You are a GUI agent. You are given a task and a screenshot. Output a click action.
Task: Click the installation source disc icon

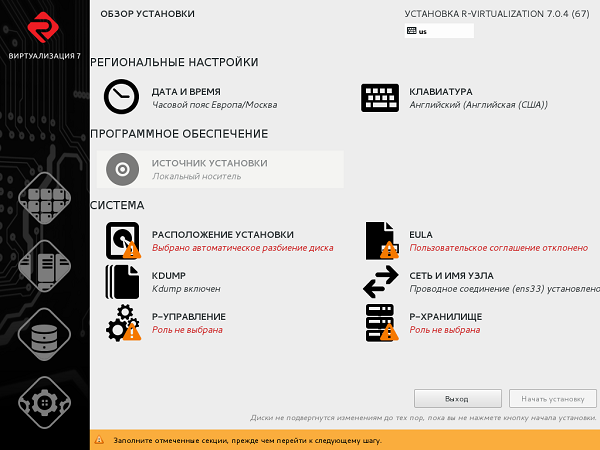(x=122, y=169)
